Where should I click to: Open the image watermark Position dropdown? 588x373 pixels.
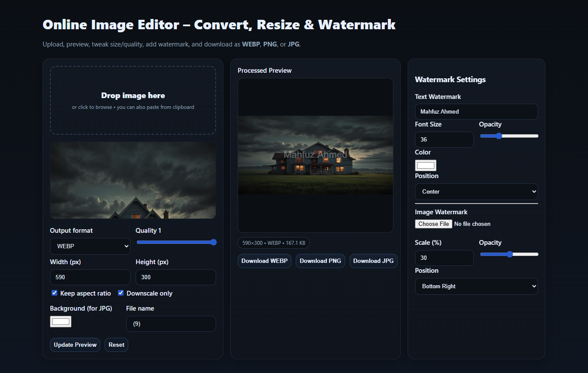476,287
